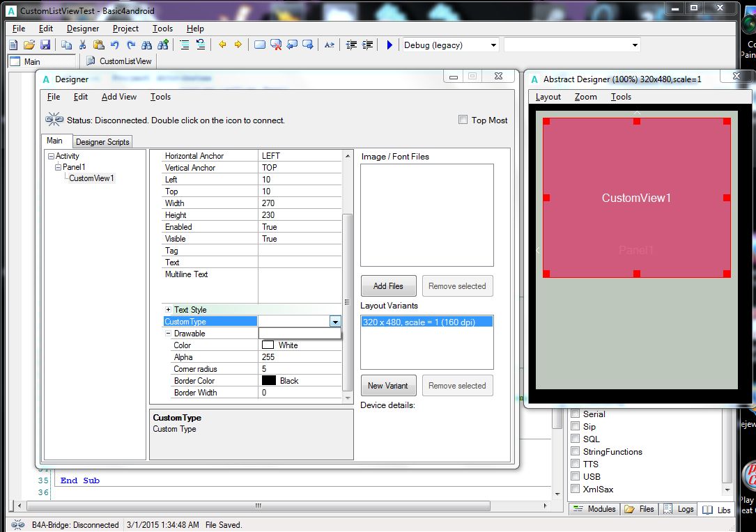Select CustomView1 in the views tree
Image resolution: width=756 pixels, height=532 pixels.
pos(91,178)
